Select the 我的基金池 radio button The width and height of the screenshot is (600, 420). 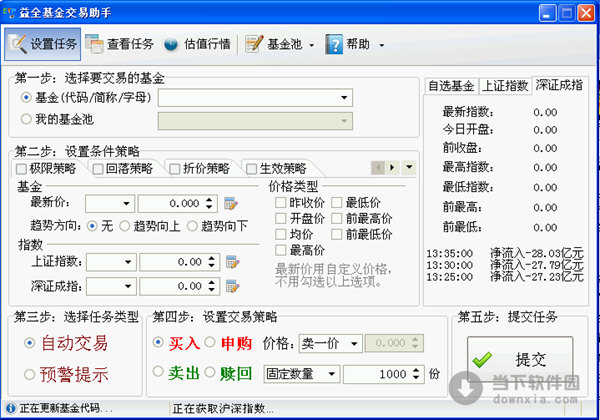[26, 119]
